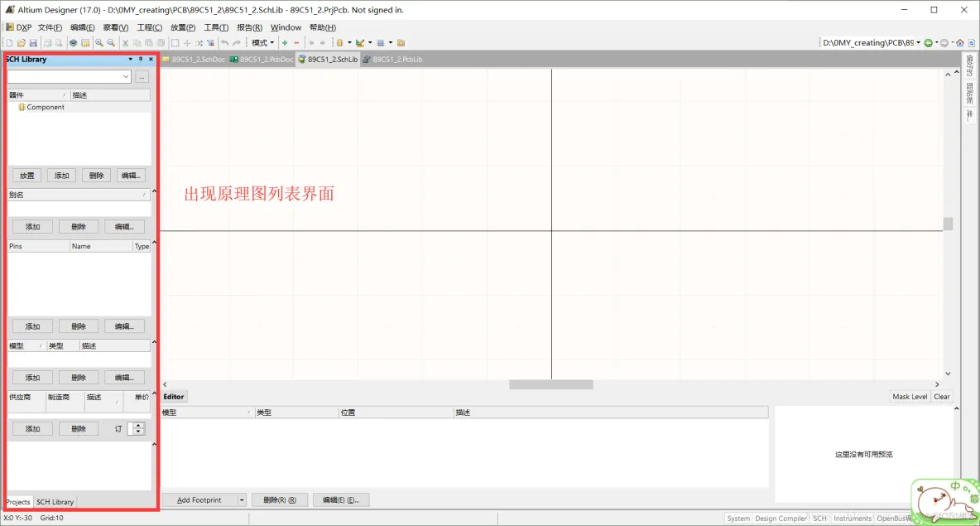The height and width of the screenshot is (526, 980).
Task: Click the 编辑(E) button in Editor
Action: coord(341,499)
